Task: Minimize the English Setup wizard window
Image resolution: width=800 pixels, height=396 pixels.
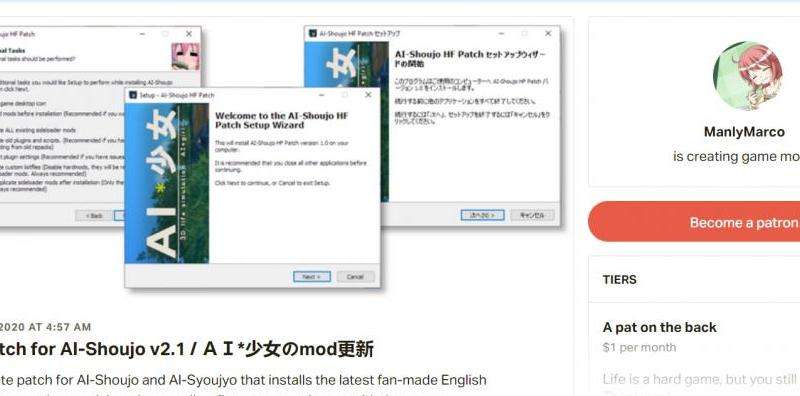Action: tap(321, 95)
